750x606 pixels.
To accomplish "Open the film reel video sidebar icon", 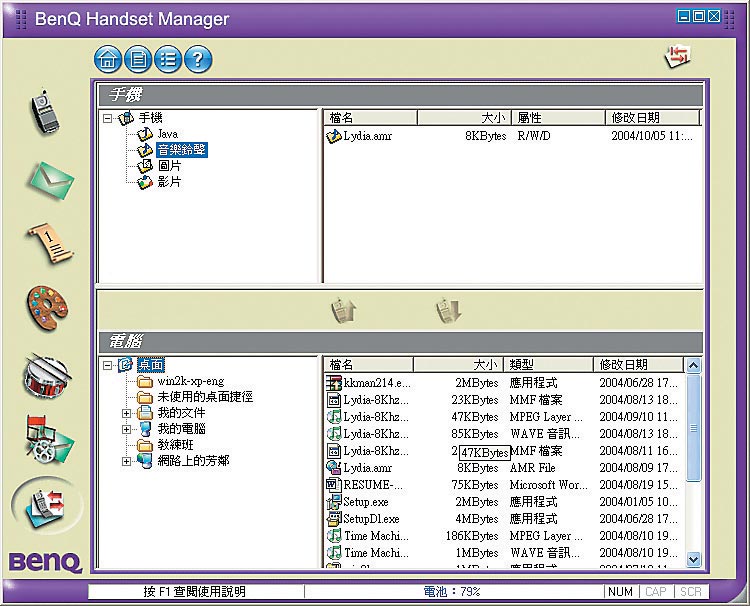I will click(49, 439).
